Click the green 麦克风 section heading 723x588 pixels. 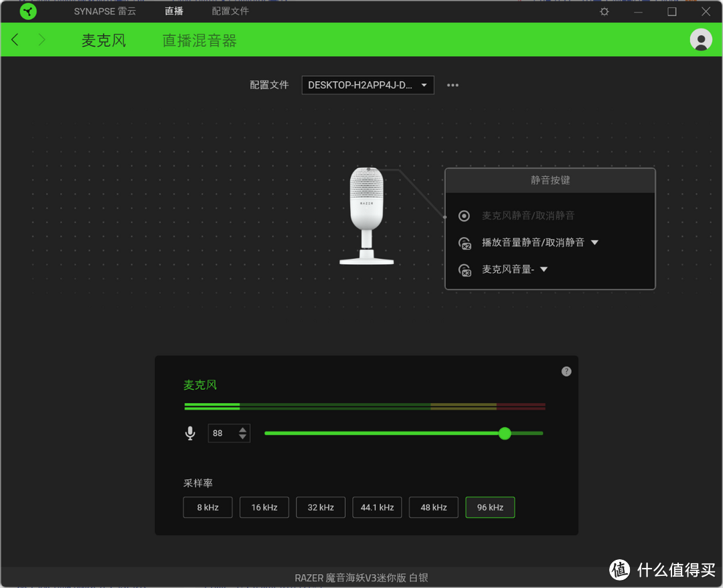coord(200,385)
